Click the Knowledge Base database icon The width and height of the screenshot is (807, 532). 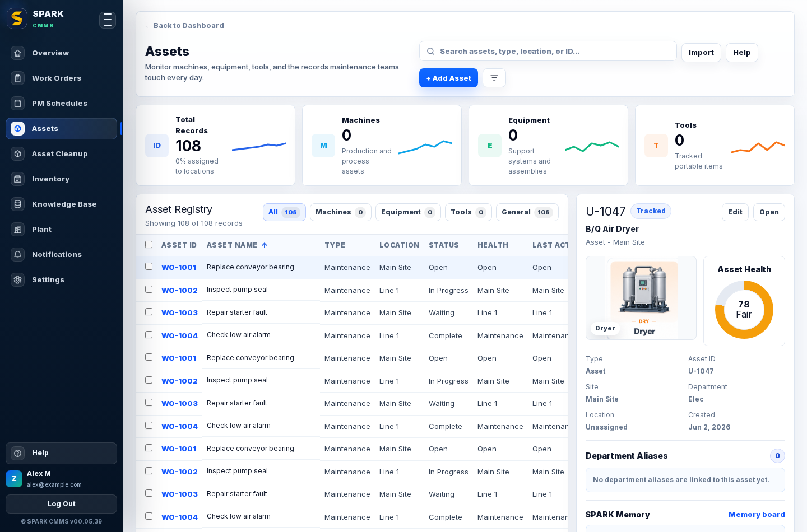(18, 204)
